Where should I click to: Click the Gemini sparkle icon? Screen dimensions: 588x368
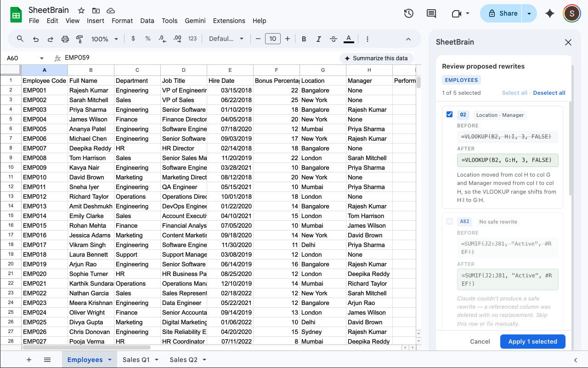point(549,14)
